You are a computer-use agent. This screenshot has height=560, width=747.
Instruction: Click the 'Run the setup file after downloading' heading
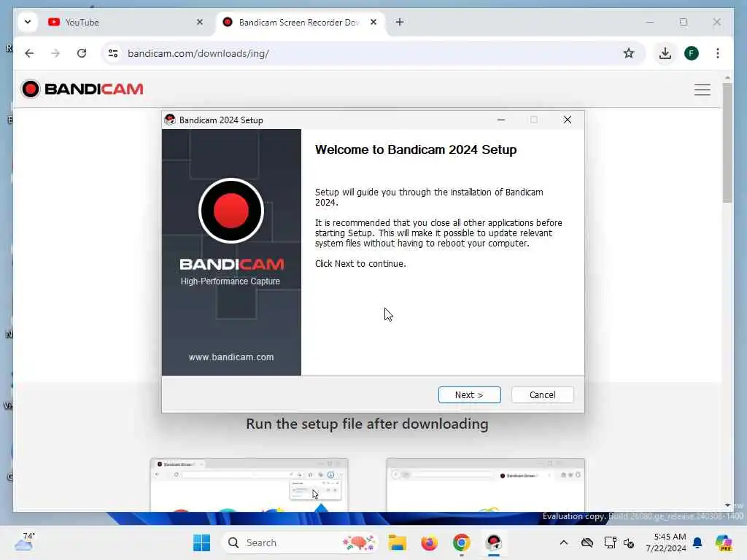(368, 424)
